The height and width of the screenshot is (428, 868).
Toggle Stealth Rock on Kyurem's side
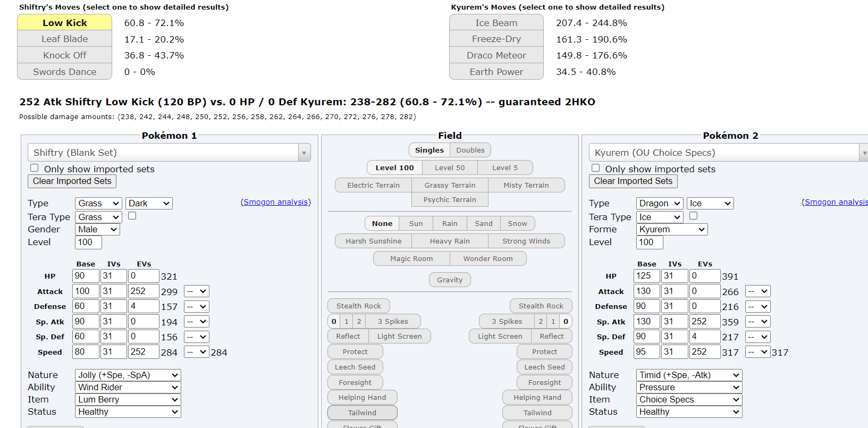pos(541,306)
